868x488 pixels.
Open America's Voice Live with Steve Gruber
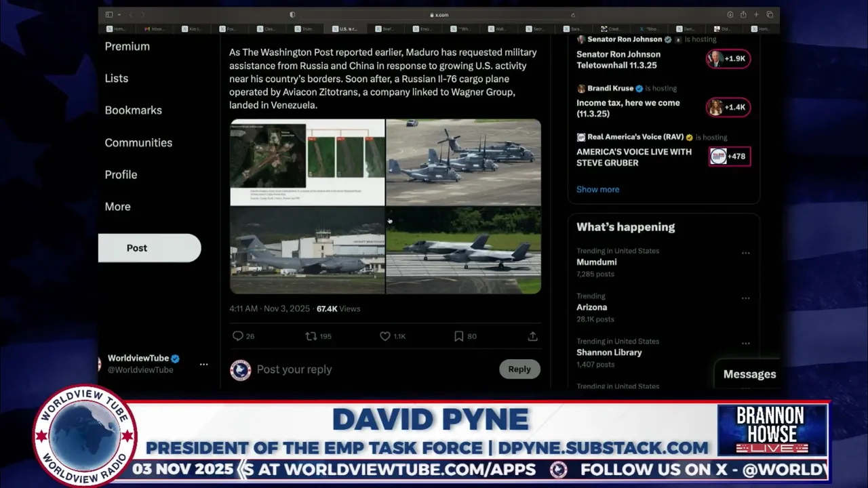pos(634,157)
